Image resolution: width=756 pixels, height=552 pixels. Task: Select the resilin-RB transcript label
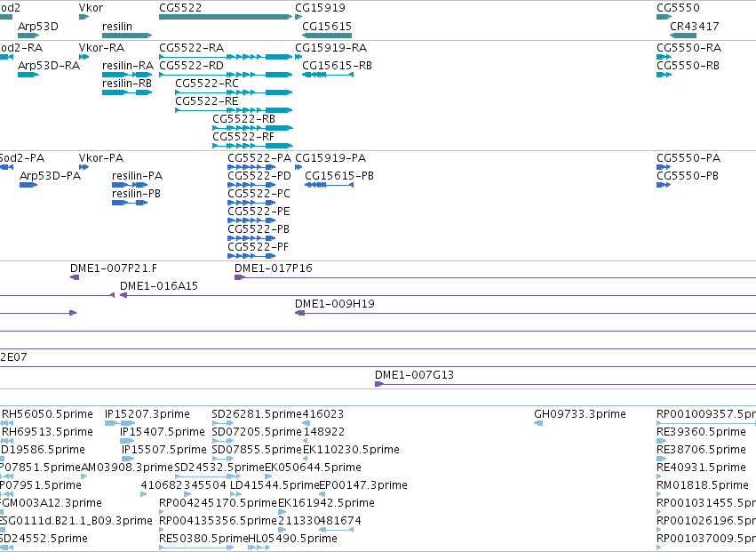[127, 83]
